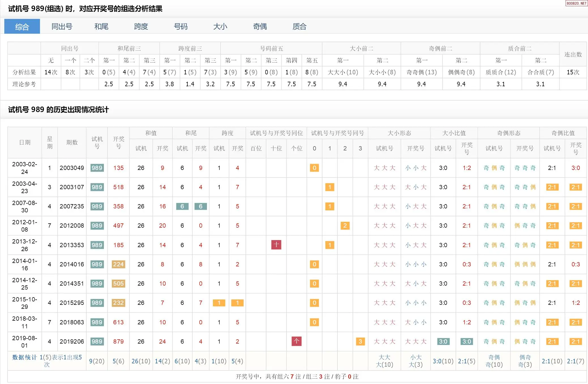This screenshot has width=588, height=384.
Task: Open the 同出号 tab
Action: 62,27
